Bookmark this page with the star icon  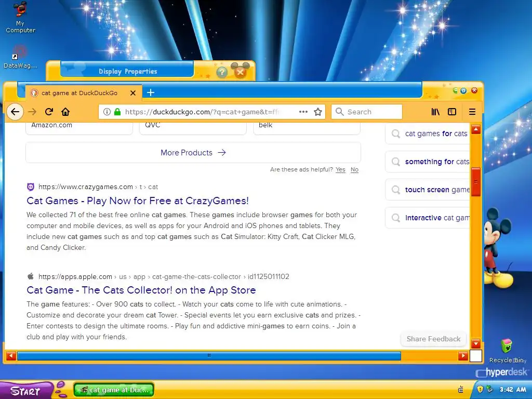[318, 112]
